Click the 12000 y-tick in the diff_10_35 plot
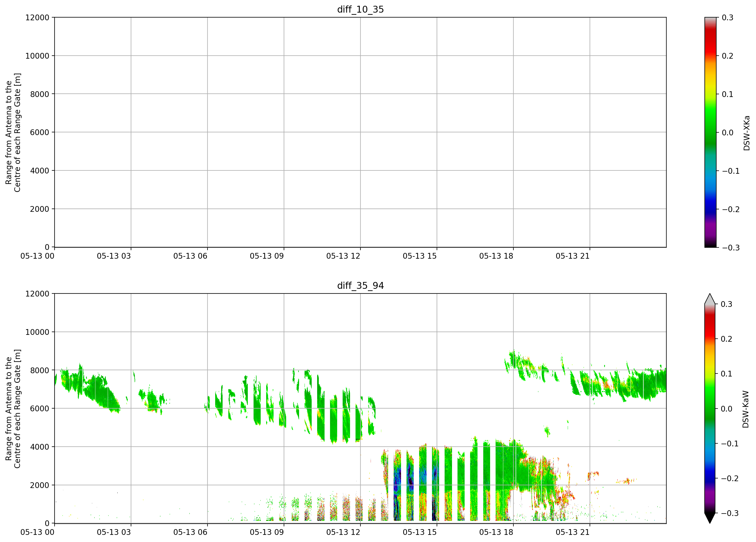The image size is (756, 542). [x=37, y=18]
